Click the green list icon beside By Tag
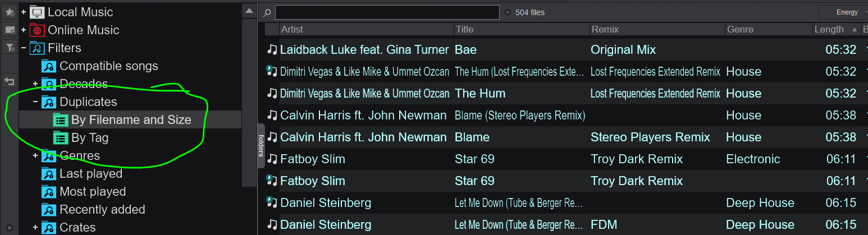 (x=60, y=137)
